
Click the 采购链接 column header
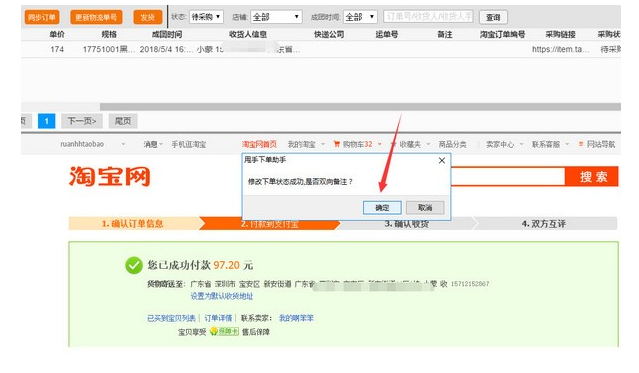pyautogui.click(x=560, y=35)
